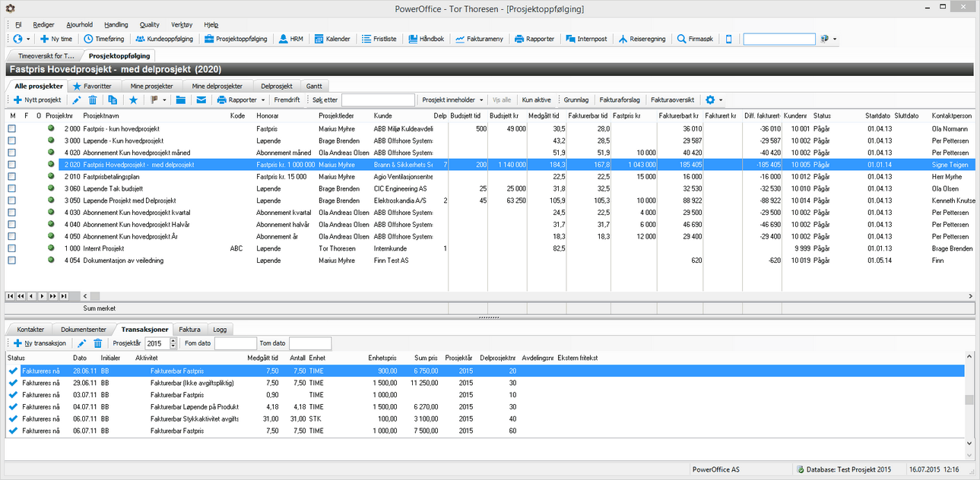Open the Verktøy menu
Image resolution: width=980 pixels, height=480 pixels.
coord(182,24)
